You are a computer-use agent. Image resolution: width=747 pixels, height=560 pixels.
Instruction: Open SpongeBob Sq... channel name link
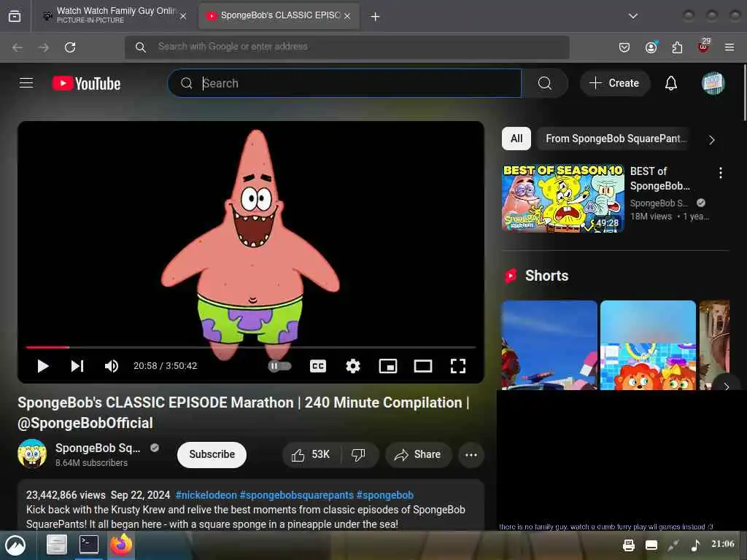(98, 448)
